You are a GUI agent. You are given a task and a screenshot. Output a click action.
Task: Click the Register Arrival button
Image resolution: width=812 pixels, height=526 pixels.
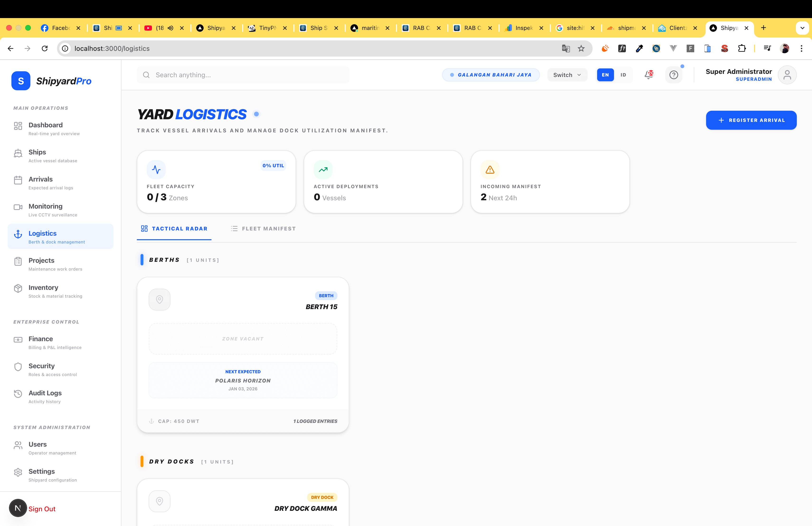pyautogui.click(x=751, y=120)
